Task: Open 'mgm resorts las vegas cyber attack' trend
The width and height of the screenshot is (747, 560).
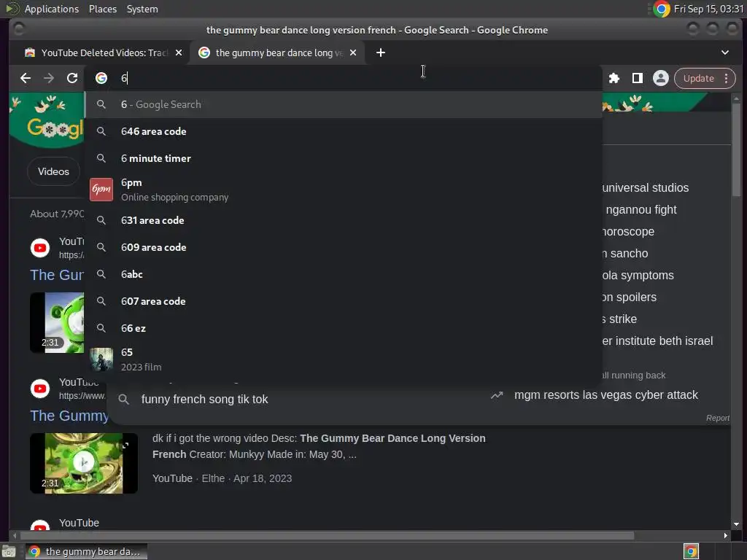Action: pos(606,394)
